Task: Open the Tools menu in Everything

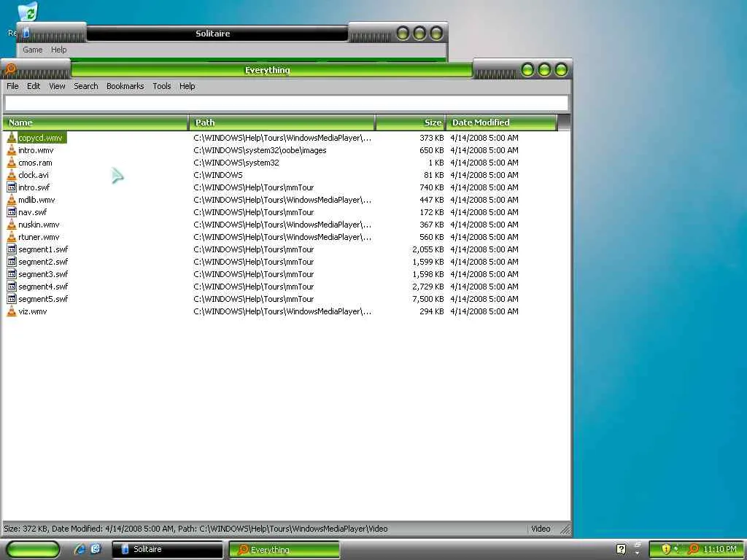Action: coord(162,86)
